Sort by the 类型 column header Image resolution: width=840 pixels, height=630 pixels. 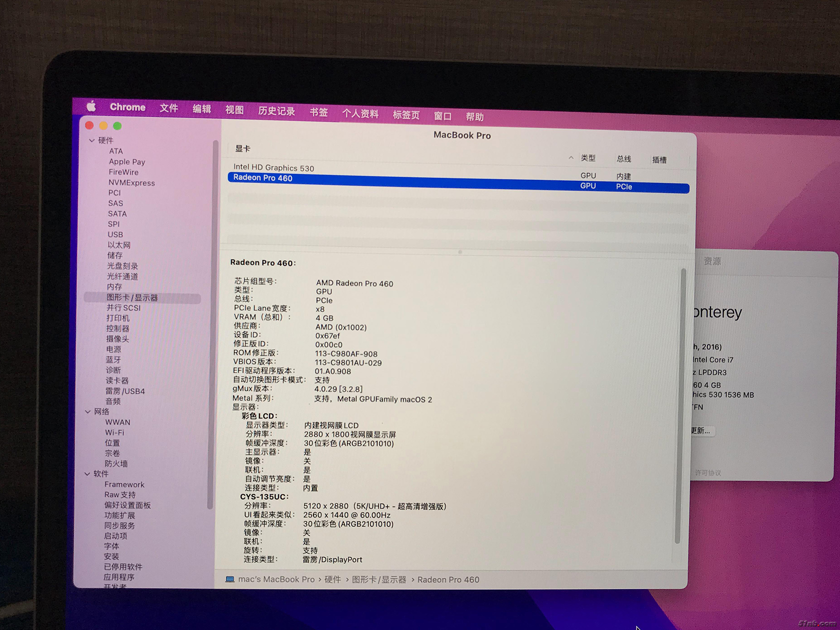point(588,158)
